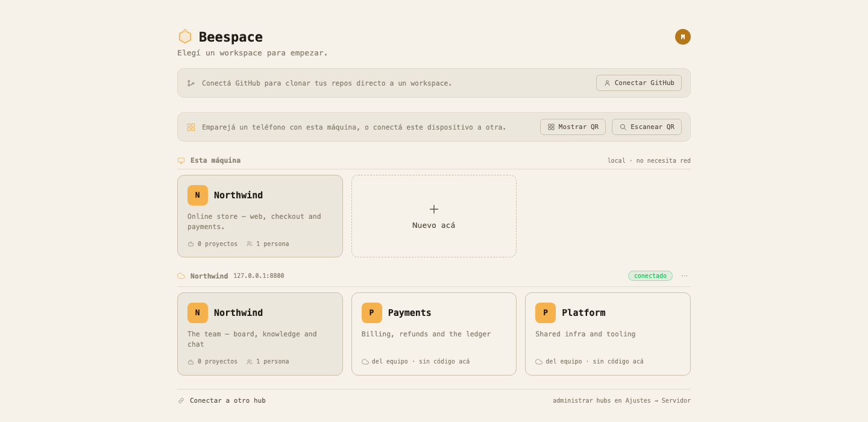
Task: Click Escanear QR button
Action: click(647, 127)
